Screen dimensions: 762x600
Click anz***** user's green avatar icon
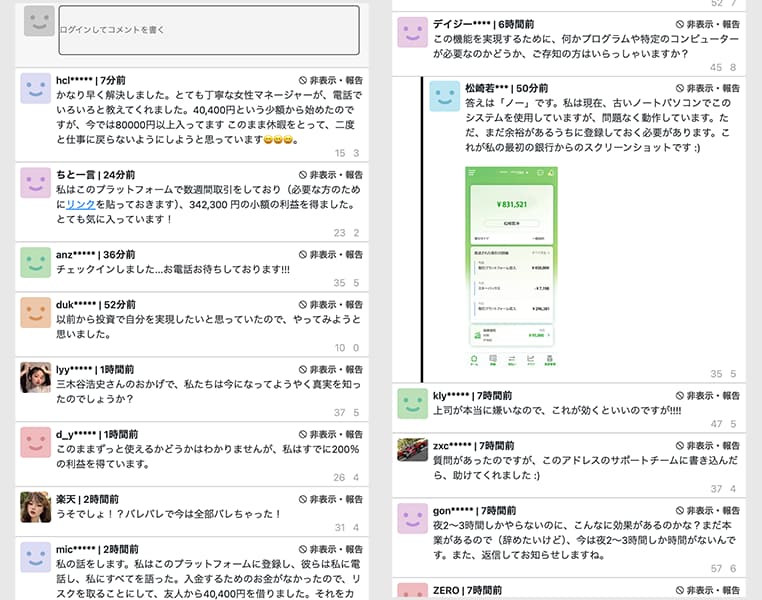pos(36,263)
